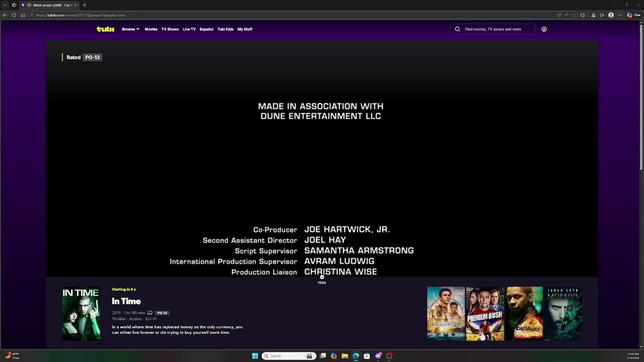Click the read aloud icon in address bar
644x362 pixels.
[x=567, y=15]
